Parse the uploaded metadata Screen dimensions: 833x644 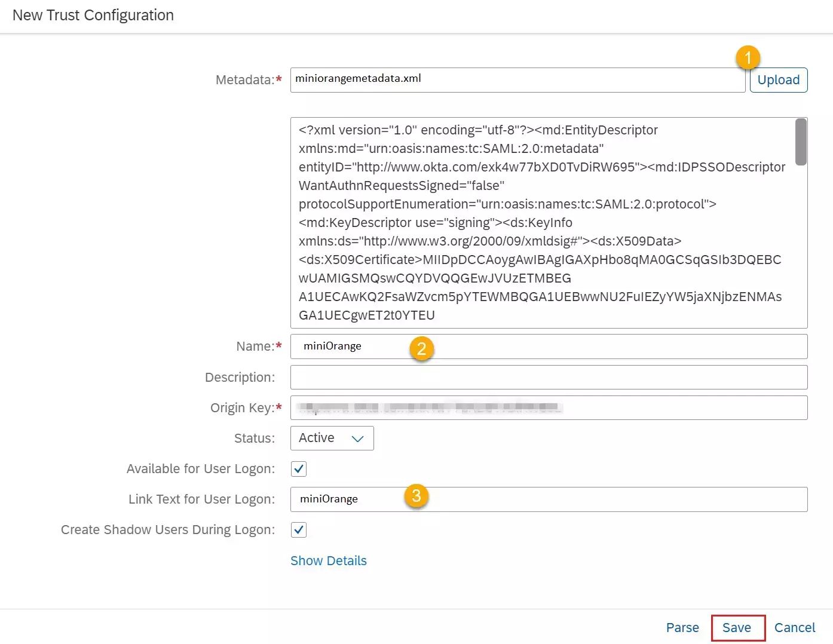[x=682, y=627]
